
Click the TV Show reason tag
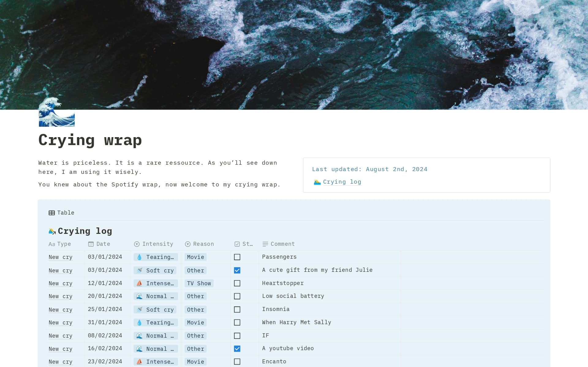tap(199, 283)
